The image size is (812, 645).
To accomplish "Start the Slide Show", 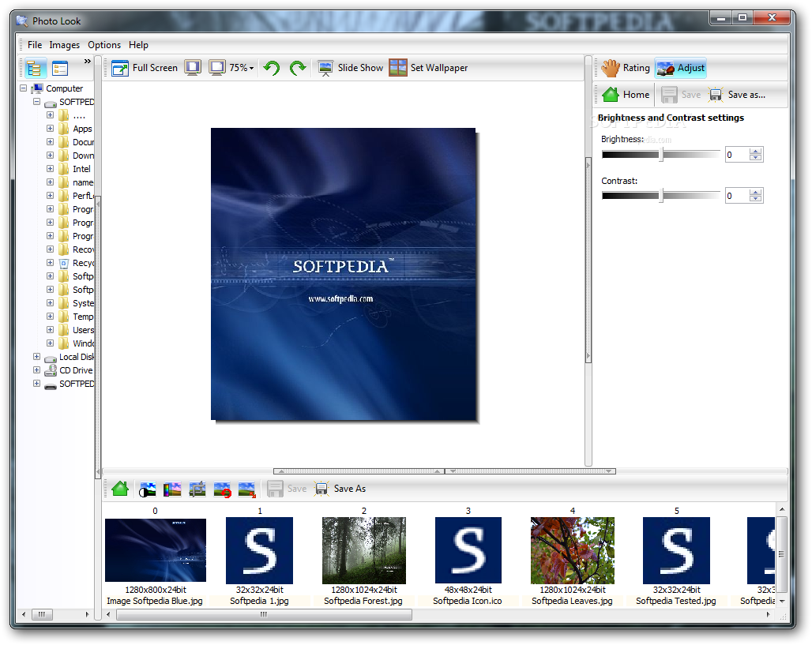I will [x=351, y=68].
